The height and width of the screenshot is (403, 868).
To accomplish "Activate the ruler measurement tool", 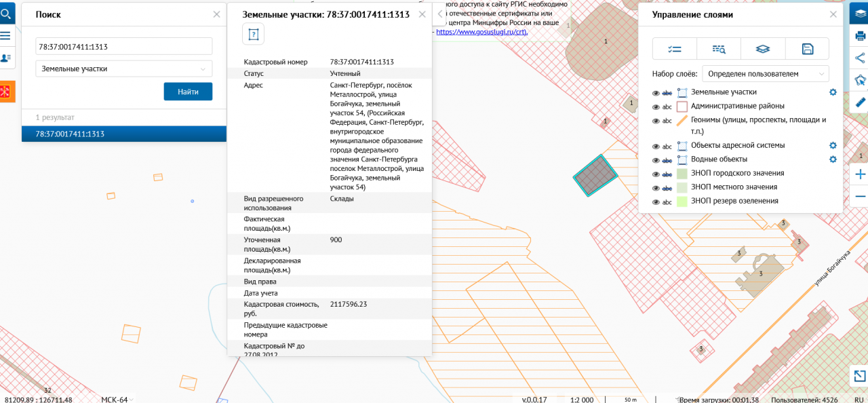I will [860, 102].
